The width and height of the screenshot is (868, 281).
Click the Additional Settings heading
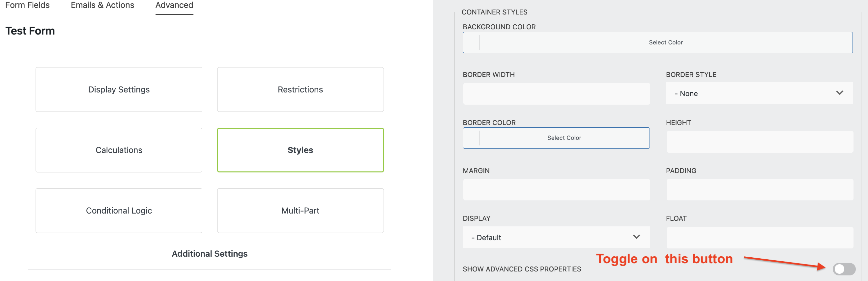click(210, 253)
